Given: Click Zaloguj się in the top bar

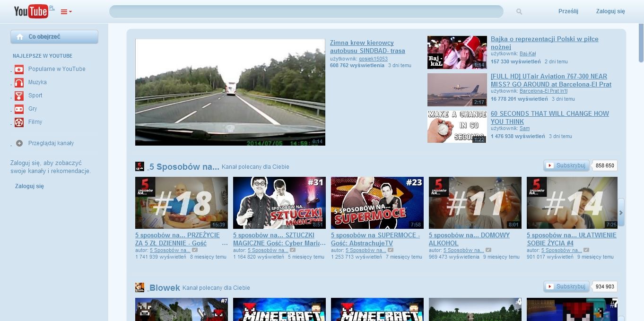Looking at the screenshot, I should click(610, 11).
